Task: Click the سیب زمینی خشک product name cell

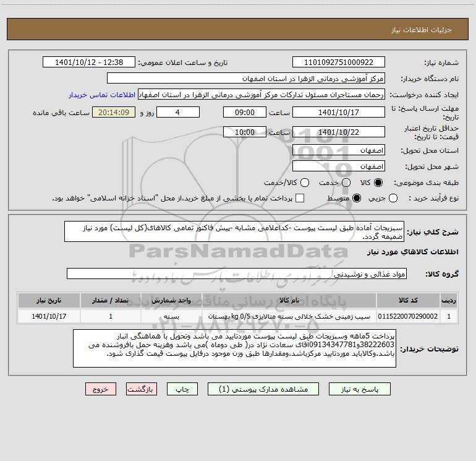Action: point(289,316)
